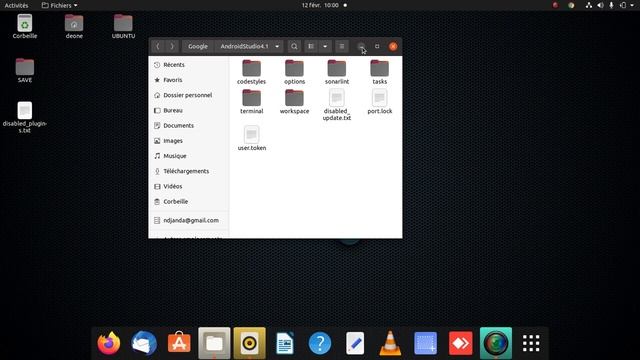Open Ubuntu Software from the dock

click(179, 343)
